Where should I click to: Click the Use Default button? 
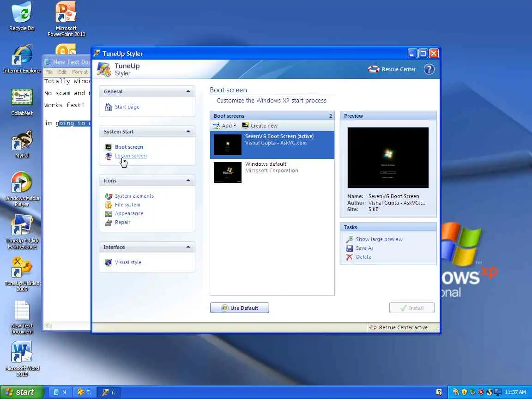pyautogui.click(x=240, y=308)
